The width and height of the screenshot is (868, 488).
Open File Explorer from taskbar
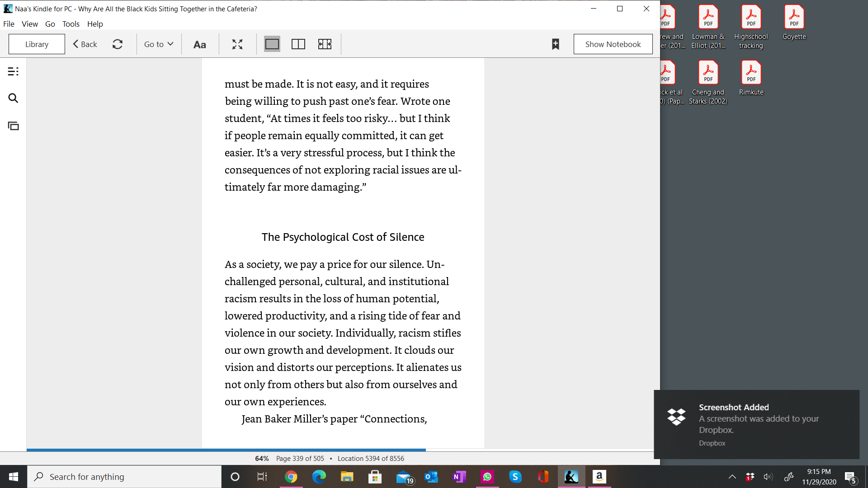[347, 477]
